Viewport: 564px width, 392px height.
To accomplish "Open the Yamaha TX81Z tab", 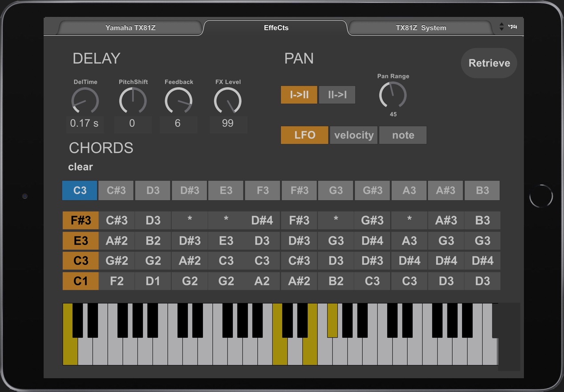I will point(130,28).
